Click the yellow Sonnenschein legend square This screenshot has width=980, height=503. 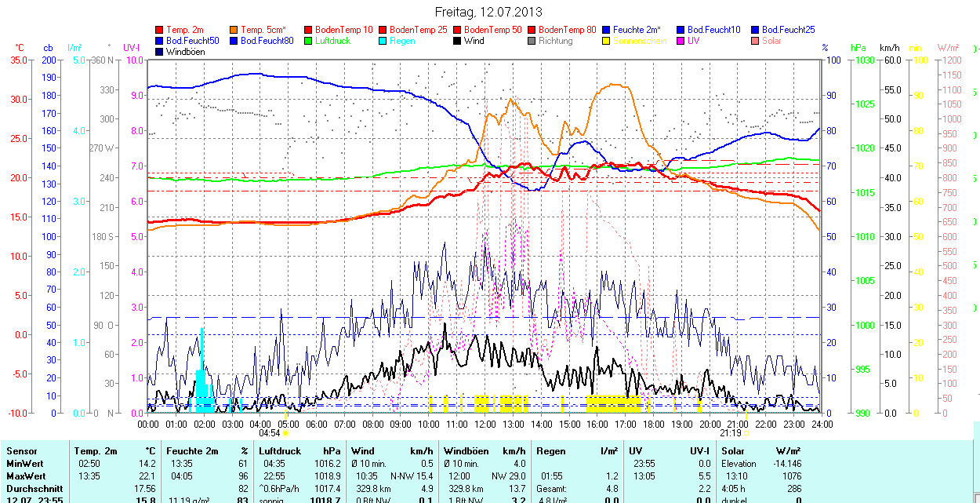607,41
